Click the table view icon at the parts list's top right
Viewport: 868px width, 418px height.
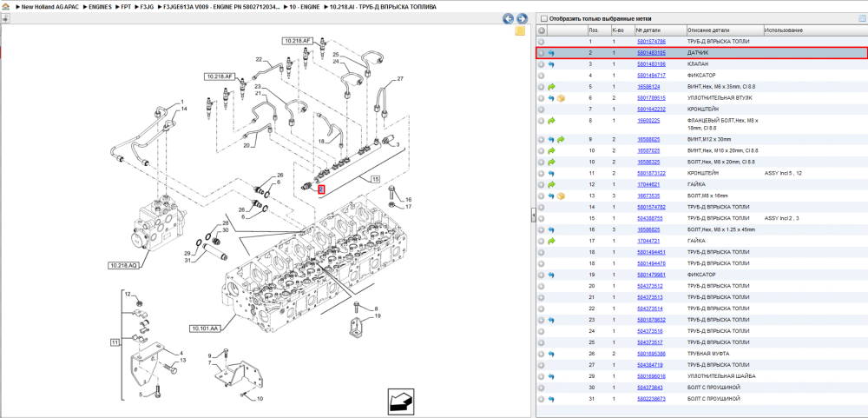pyautogui.click(x=861, y=18)
